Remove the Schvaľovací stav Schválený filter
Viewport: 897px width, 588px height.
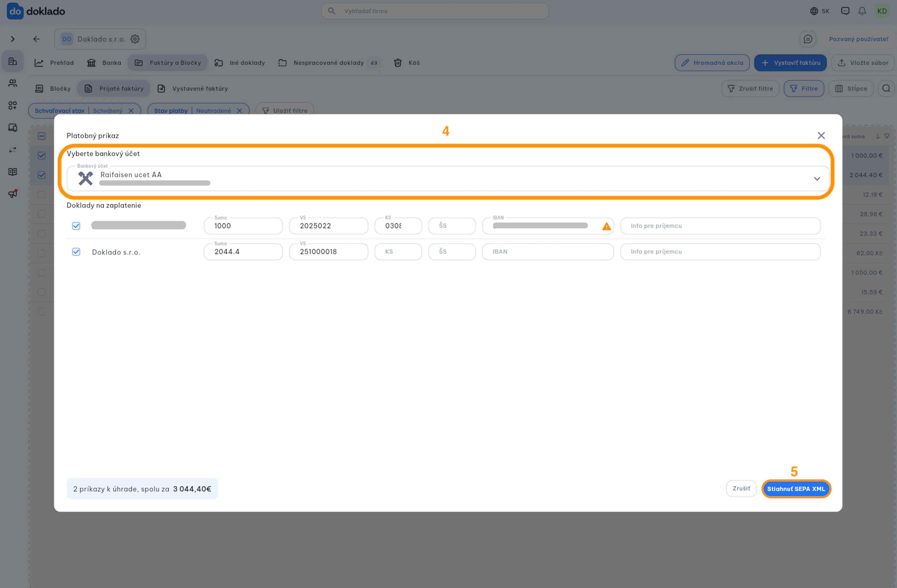tap(131, 110)
